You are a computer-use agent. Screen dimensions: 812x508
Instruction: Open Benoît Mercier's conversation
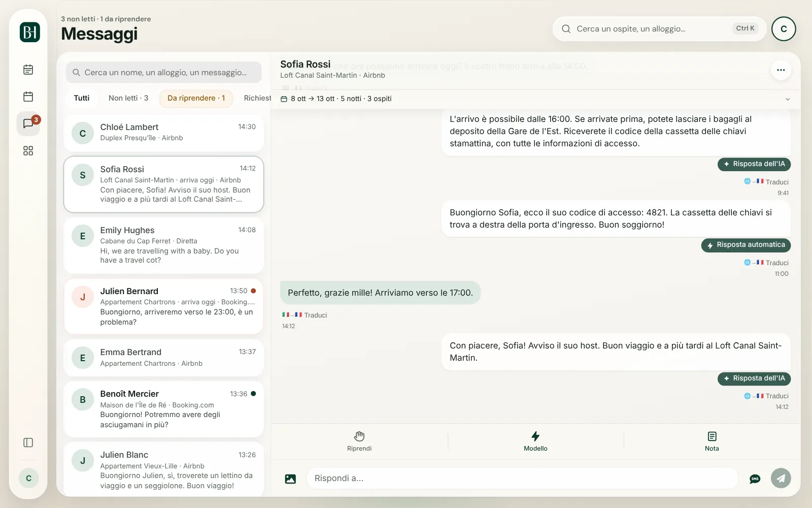(x=163, y=409)
